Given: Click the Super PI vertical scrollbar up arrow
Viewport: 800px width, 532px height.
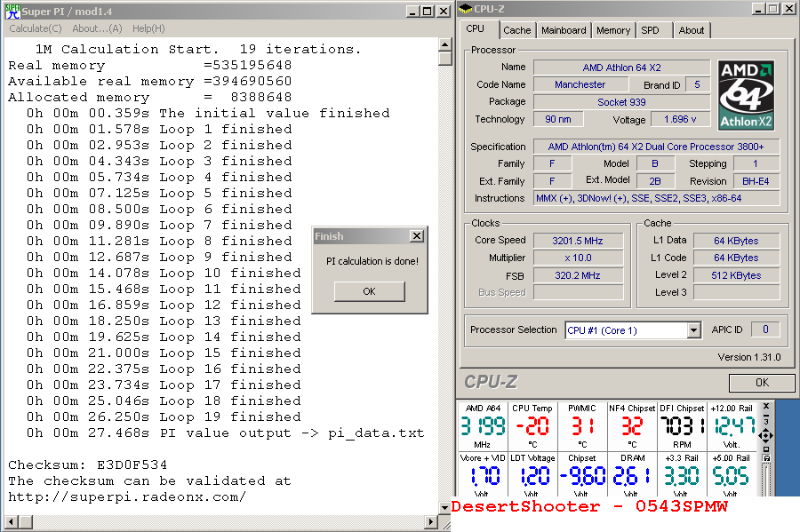Looking at the screenshot, I should [x=445, y=44].
